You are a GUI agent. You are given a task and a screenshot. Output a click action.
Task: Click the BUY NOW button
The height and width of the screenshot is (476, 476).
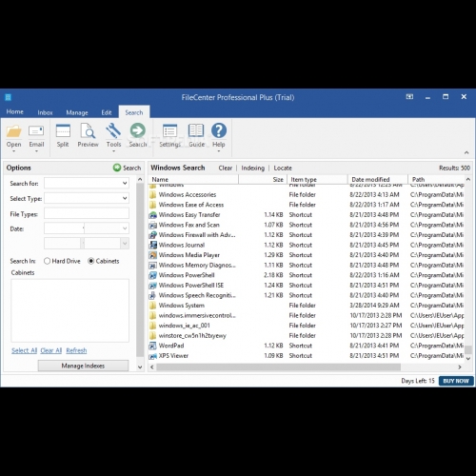456,381
